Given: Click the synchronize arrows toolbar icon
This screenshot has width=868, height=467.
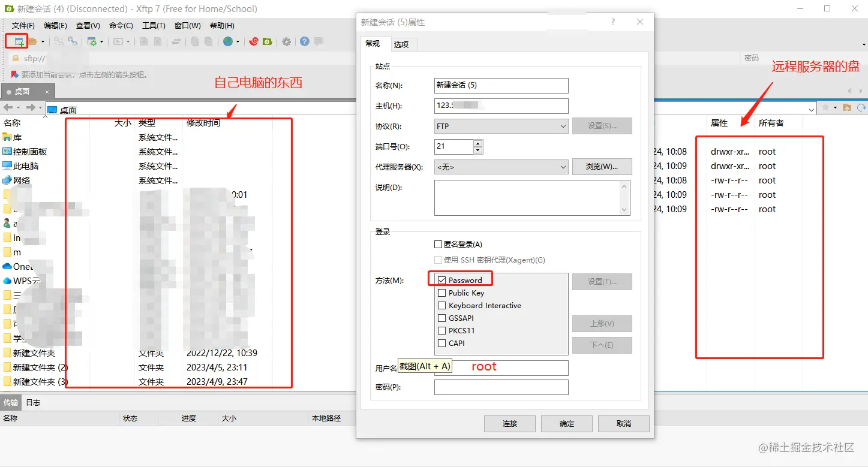Looking at the screenshot, I should pyautogui.click(x=176, y=41).
